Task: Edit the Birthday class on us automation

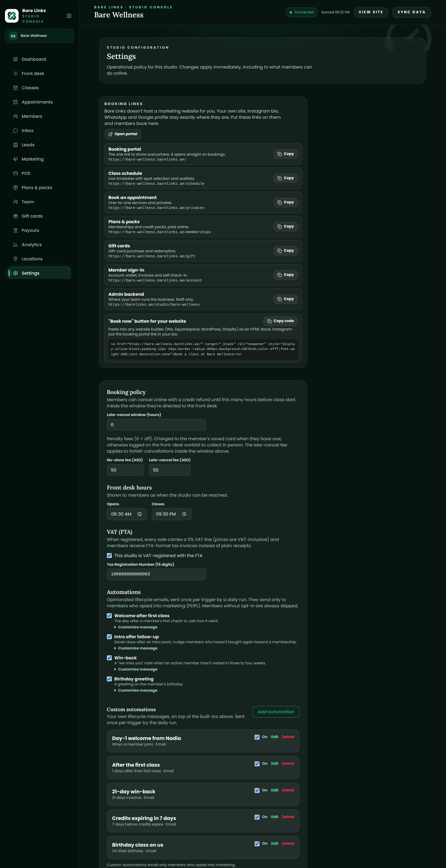Action: click(x=275, y=843)
